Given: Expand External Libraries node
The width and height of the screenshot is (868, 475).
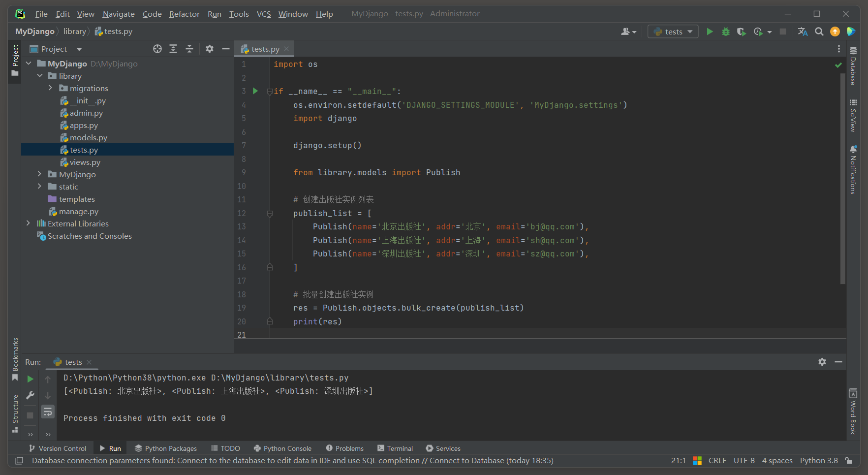Looking at the screenshot, I should point(29,223).
